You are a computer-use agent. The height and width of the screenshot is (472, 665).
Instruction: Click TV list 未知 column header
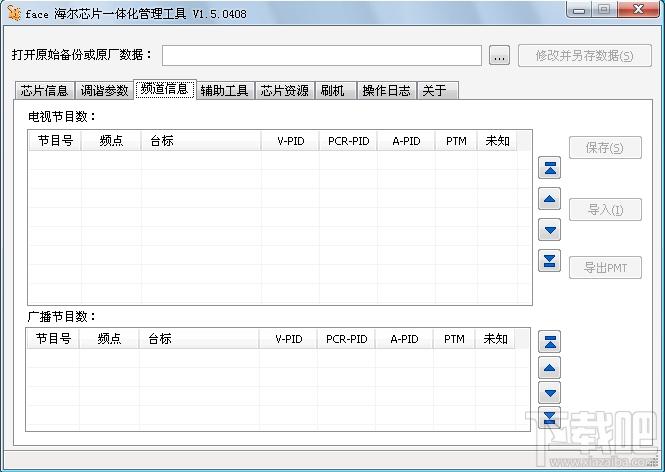497,141
